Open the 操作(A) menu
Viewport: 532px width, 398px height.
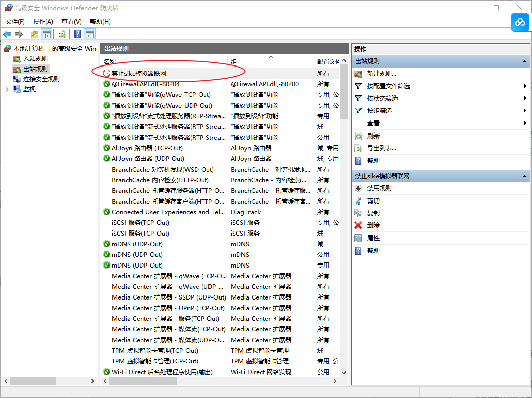[x=43, y=22]
